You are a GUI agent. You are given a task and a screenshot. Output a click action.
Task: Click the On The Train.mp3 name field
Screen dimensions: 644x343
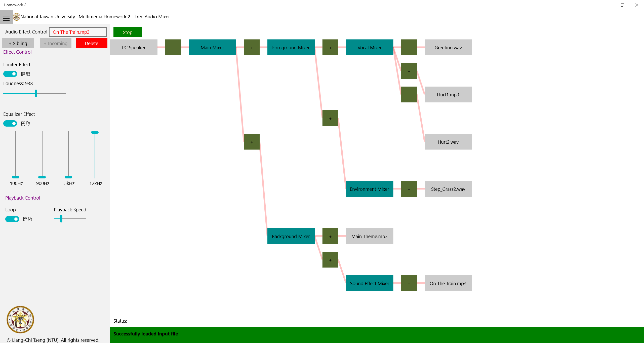click(x=78, y=32)
